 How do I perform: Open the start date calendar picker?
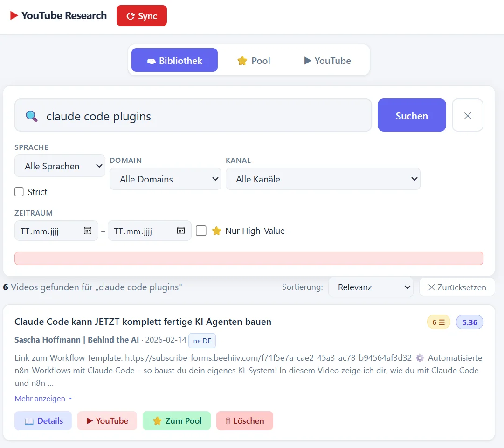(x=88, y=231)
